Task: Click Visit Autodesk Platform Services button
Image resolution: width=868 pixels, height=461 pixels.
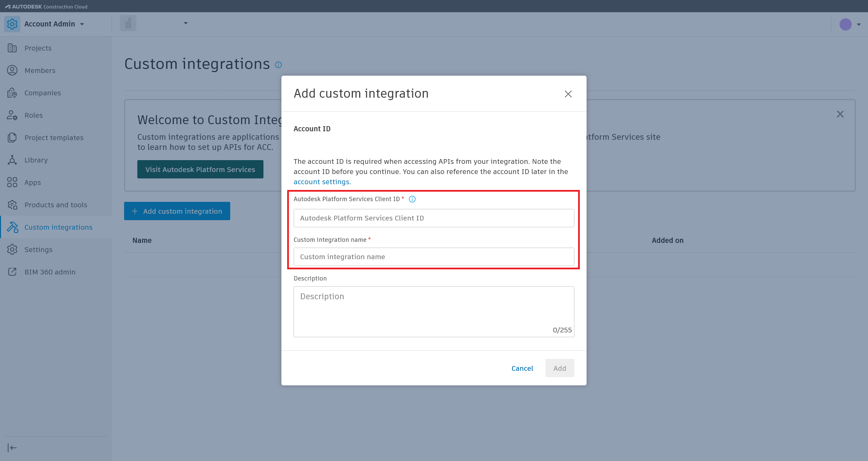Action: coord(200,169)
